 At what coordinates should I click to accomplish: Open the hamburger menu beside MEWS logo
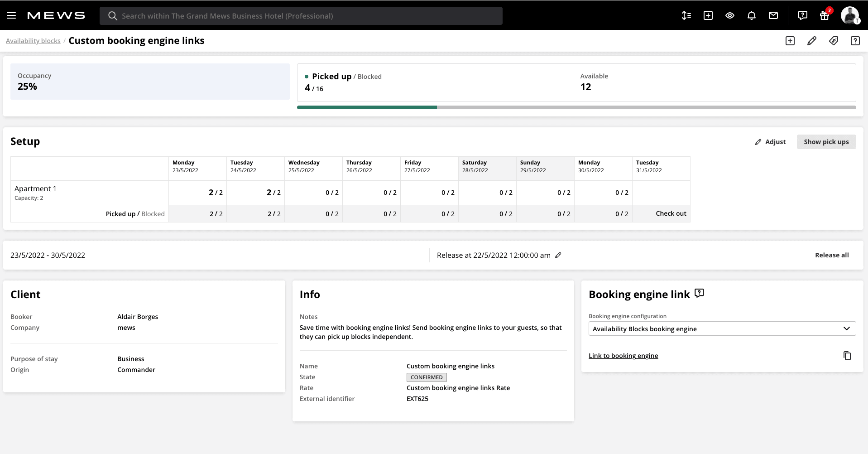11,15
